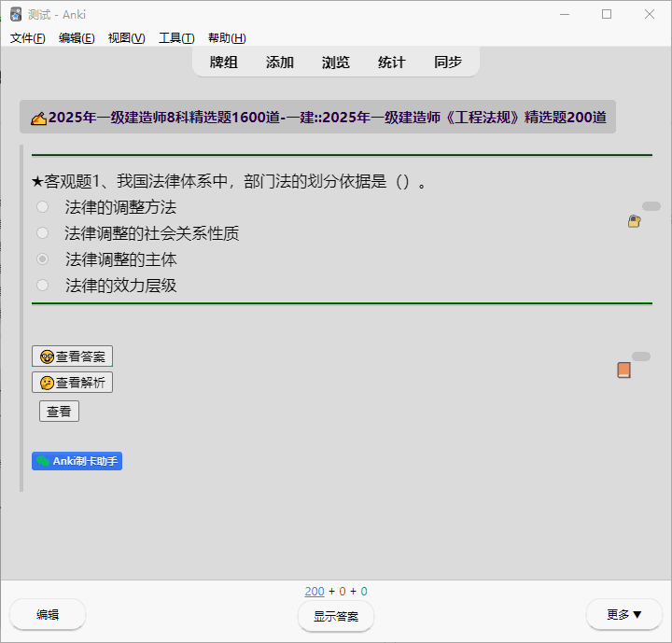Click the 查看答案 button
The width and height of the screenshot is (672, 643).
pos(73,356)
